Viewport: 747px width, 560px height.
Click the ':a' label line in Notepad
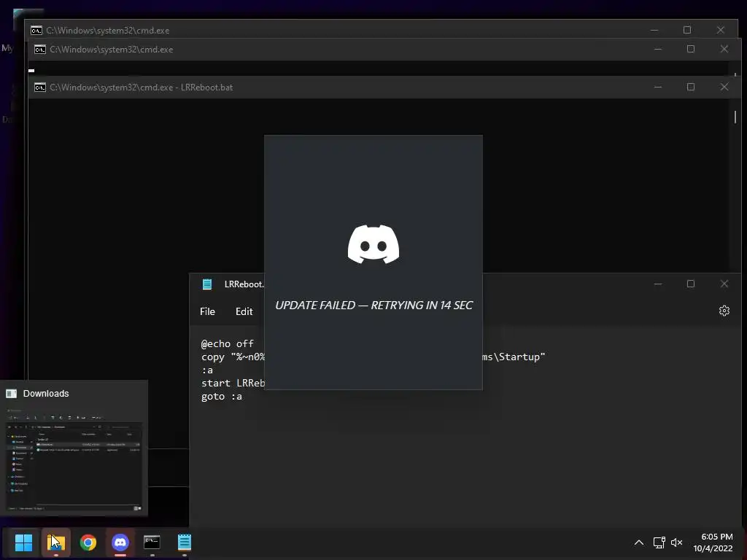pos(206,370)
